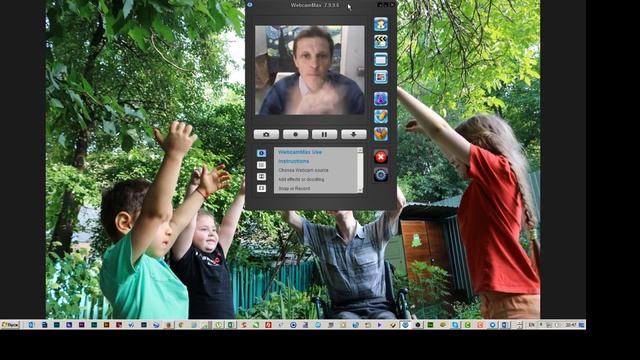Click 'Choose Webcam source' instruction line
The height and width of the screenshot is (360, 640).
click(303, 170)
